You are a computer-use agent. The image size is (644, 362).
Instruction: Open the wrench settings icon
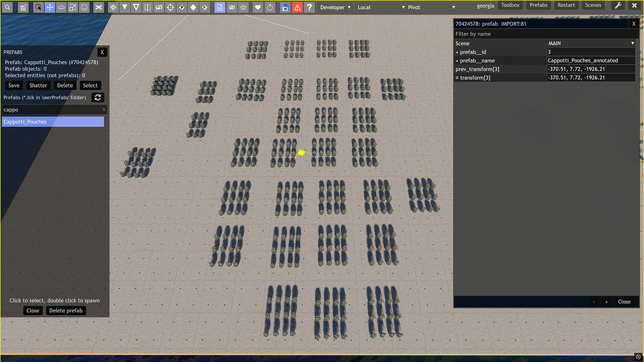[x=618, y=5]
